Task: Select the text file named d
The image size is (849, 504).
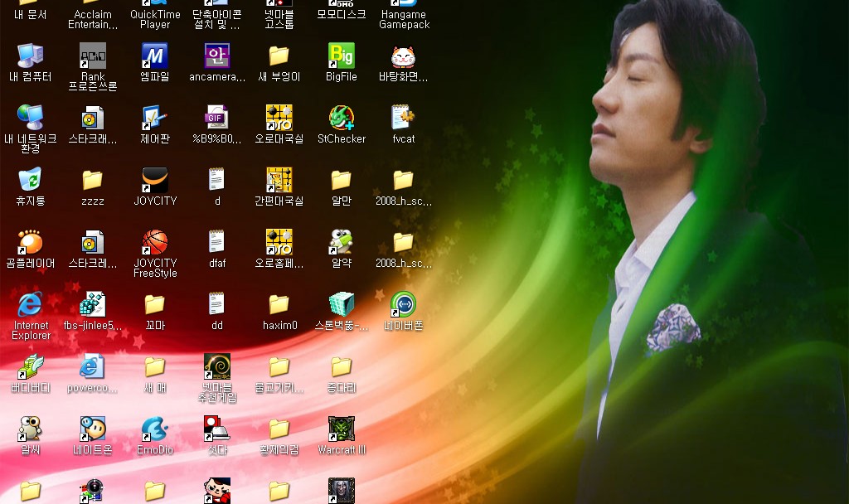Action: tap(217, 180)
